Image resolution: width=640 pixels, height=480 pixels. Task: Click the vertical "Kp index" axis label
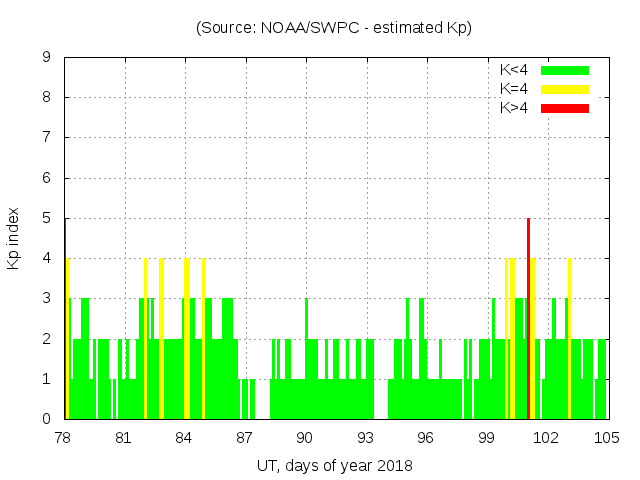point(14,238)
